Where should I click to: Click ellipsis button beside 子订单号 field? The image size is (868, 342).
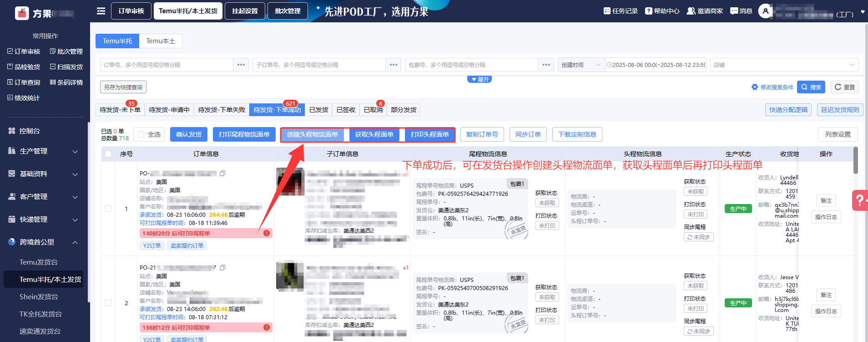point(394,65)
